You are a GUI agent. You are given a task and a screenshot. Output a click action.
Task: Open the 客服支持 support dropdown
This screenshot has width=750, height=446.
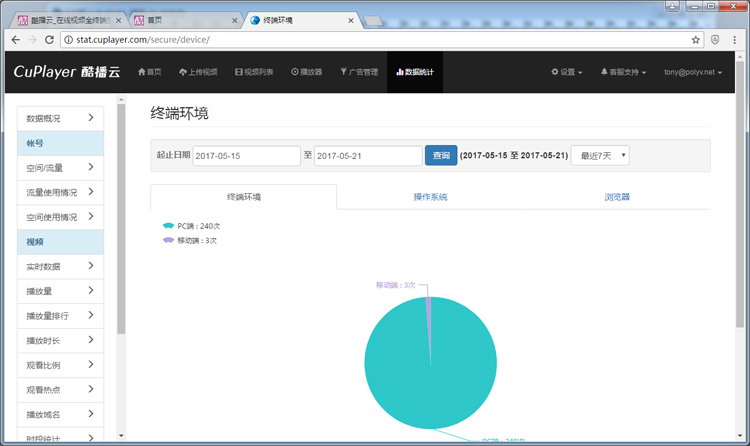(x=623, y=72)
